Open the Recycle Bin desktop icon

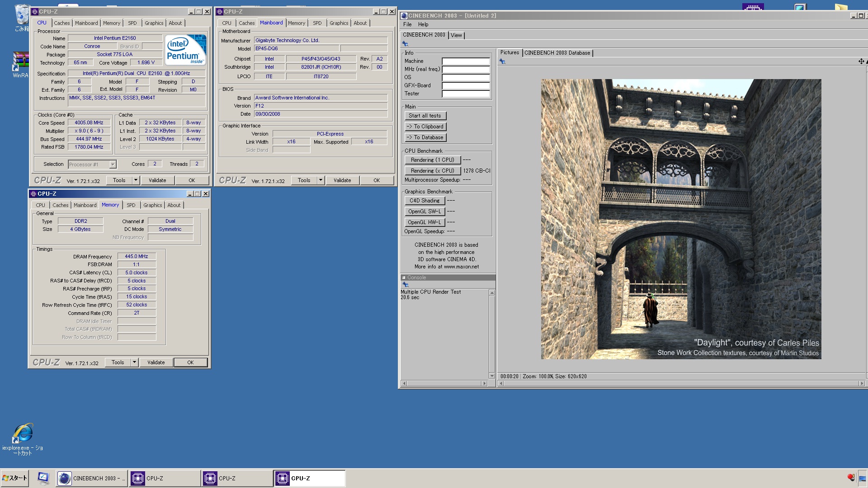pos(21,14)
